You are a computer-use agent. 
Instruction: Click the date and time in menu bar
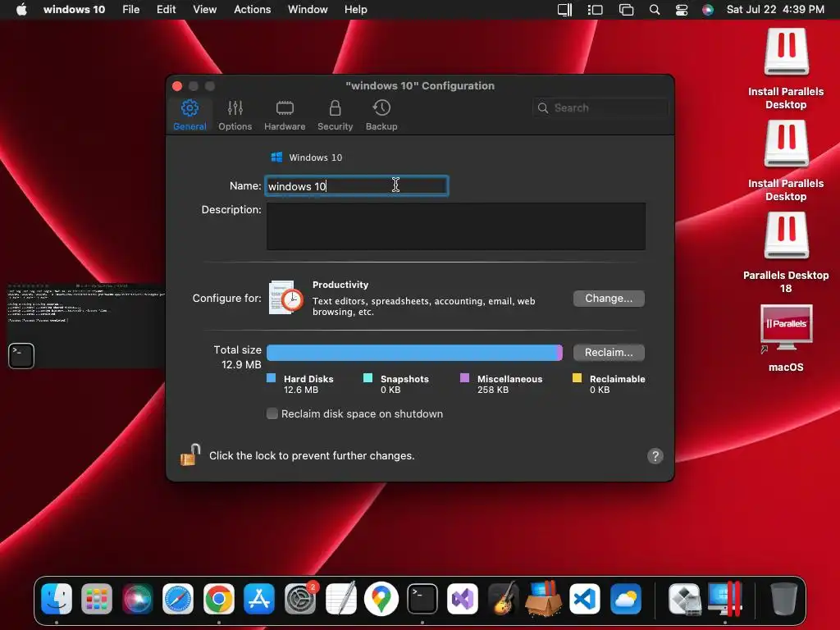[x=775, y=10]
